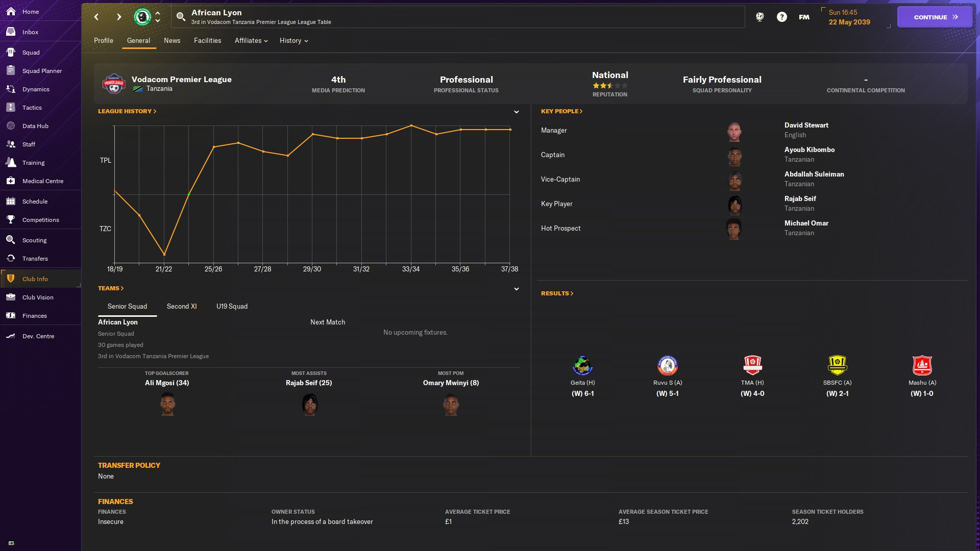Open the search magnifier icon
Viewport: 980px width, 551px height.
click(x=181, y=17)
